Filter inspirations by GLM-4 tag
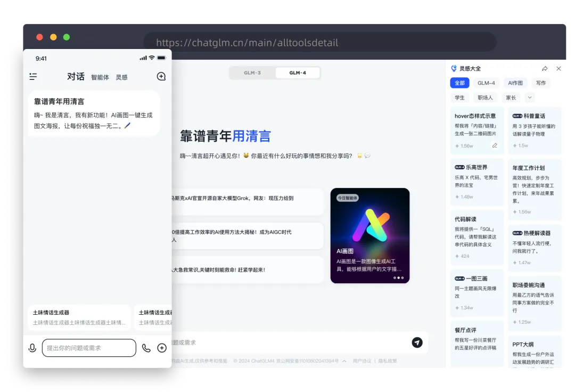This screenshot has width=575, height=392. [x=486, y=83]
